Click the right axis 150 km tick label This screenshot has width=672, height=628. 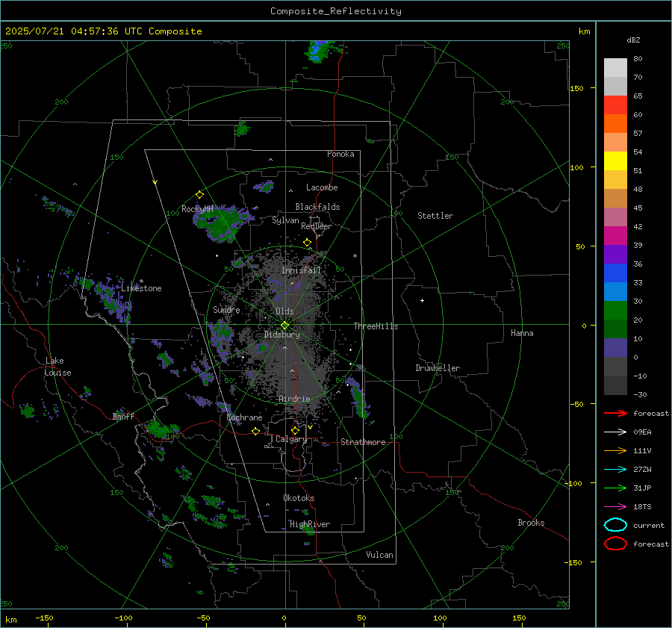576,88
